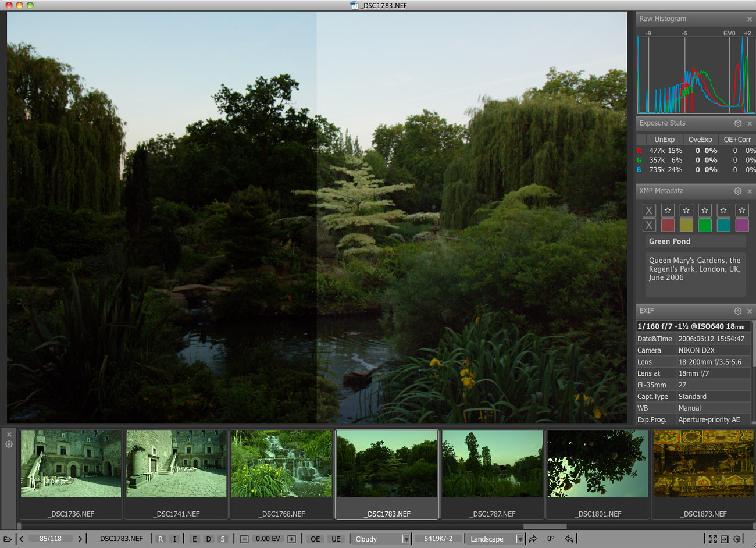756x548 pixels.
Task: Open Exposure Stats panel gear settings
Action: tap(737, 123)
